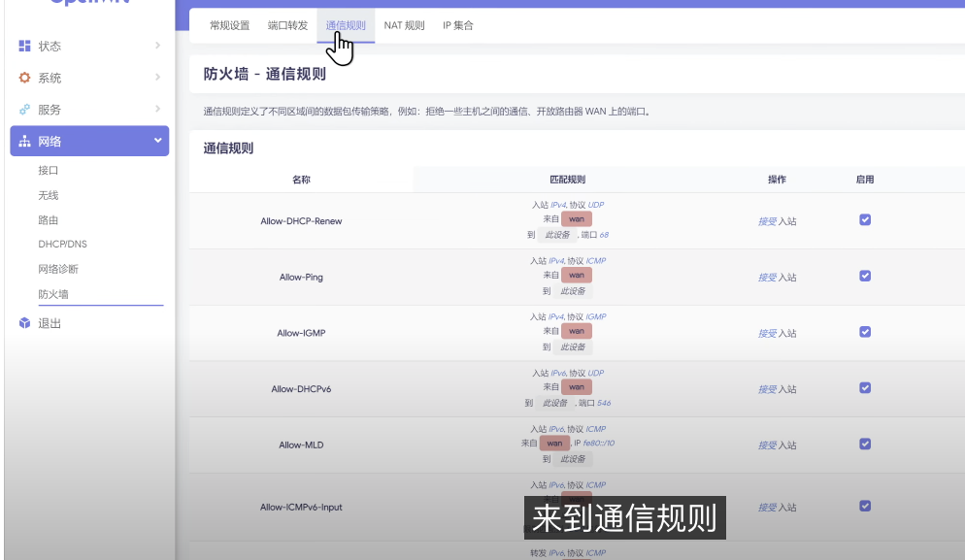This screenshot has height=560, width=965.
Task: Toggle the Allow-MLD enabled checkbox
Action: 865,444
